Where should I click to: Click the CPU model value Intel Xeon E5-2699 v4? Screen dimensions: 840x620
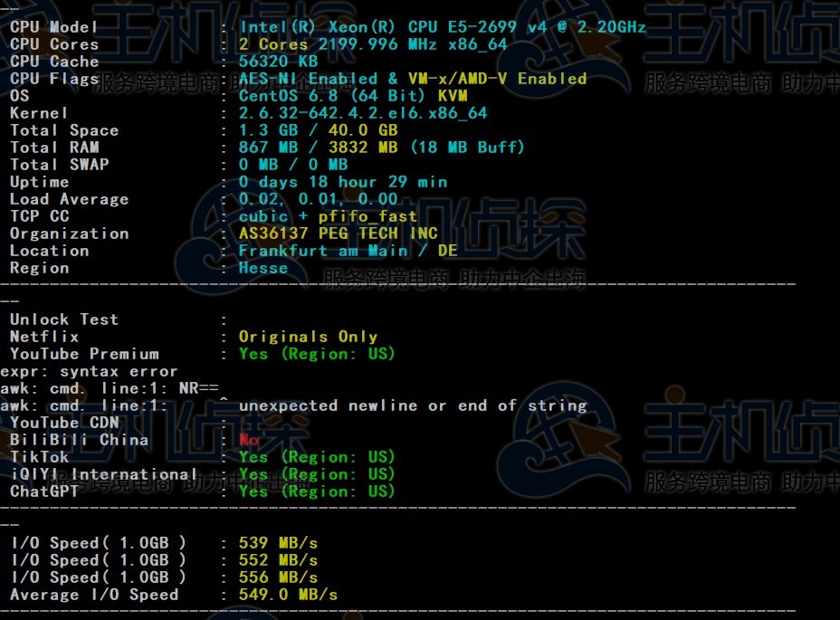(442, 27)
